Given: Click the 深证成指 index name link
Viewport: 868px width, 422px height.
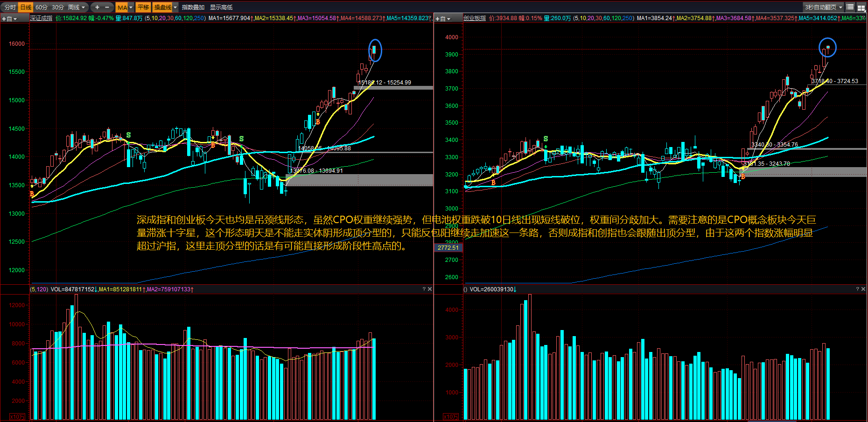Looking at the screenshot, I should [41, 18].
